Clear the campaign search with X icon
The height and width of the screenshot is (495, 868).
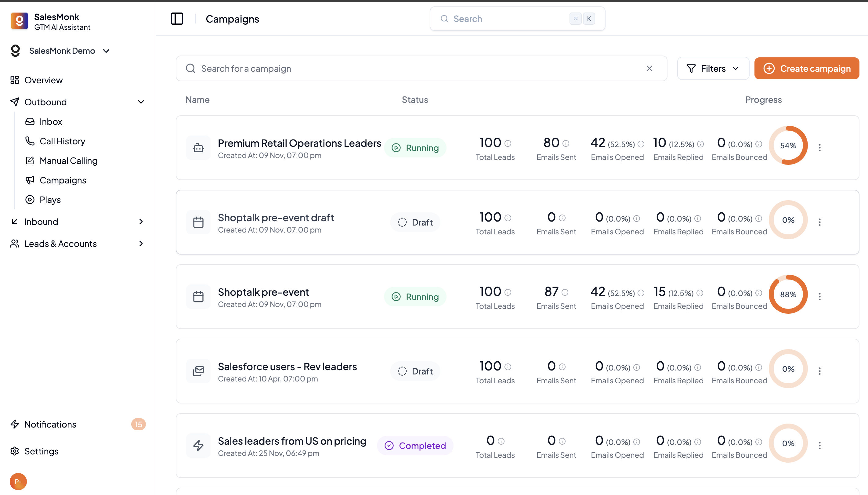(649, 69)
